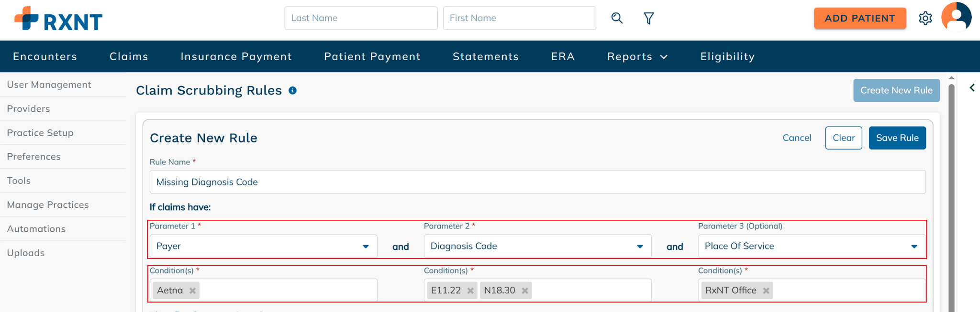Click the search magnifier icon
The height and width of the screenshot is (312, 980).
[617, 18]
